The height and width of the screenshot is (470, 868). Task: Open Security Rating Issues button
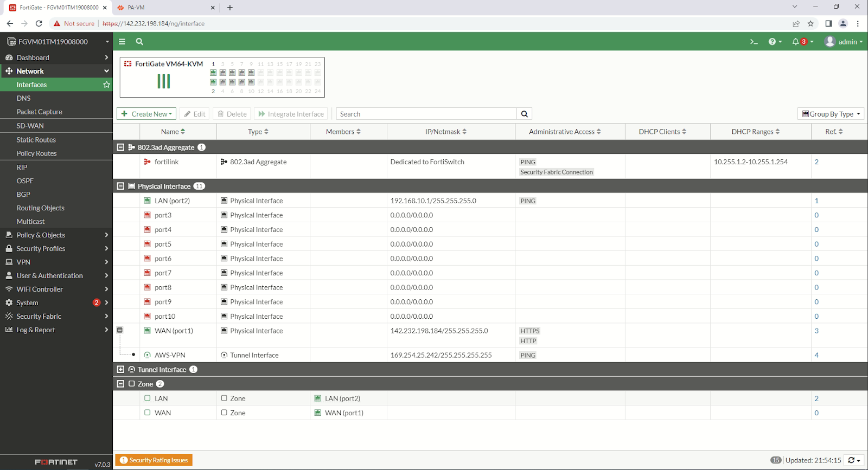(154, 460)
